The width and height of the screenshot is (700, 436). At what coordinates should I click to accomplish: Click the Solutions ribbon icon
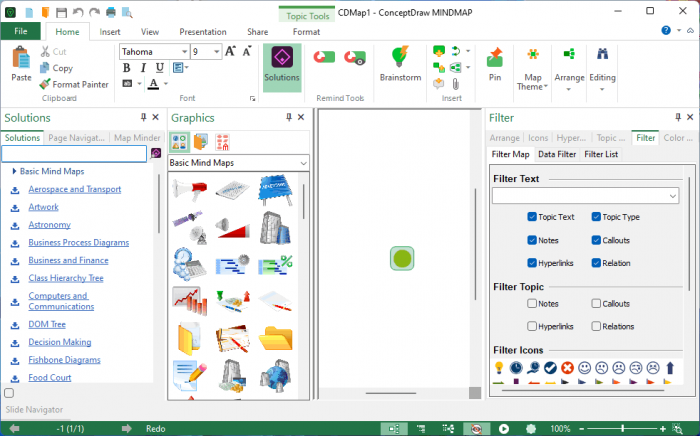tap(282, 66)
